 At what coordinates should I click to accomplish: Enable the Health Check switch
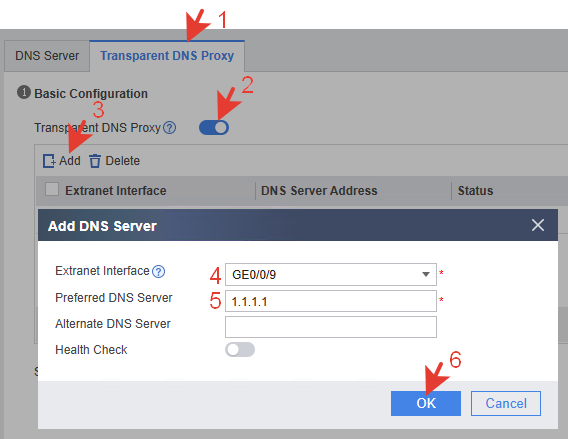click(x=240, y=350)
